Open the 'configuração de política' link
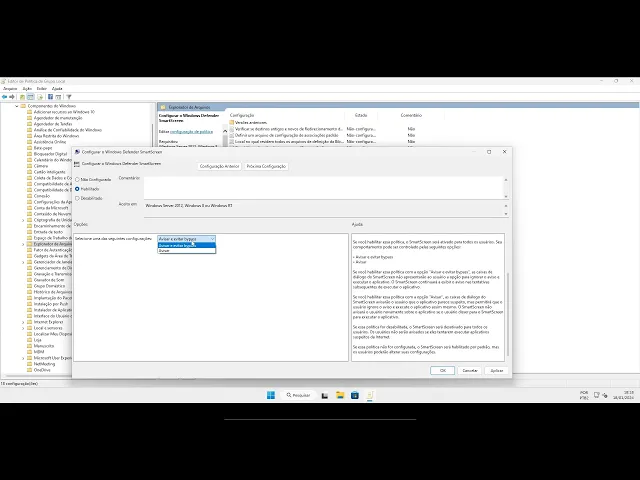The image size is (640, 480). [x=191, y=132]
